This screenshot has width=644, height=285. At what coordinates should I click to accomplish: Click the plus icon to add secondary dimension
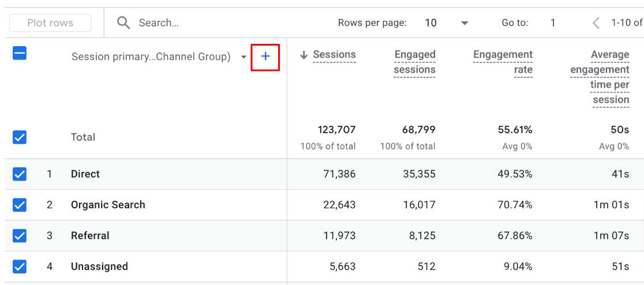click(x=265, y=57)
